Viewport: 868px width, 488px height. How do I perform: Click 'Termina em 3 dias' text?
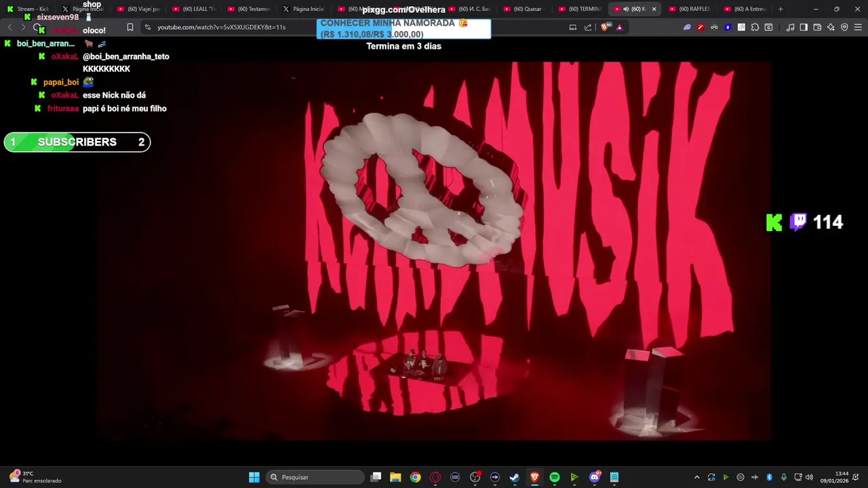(x=403, y=46)
